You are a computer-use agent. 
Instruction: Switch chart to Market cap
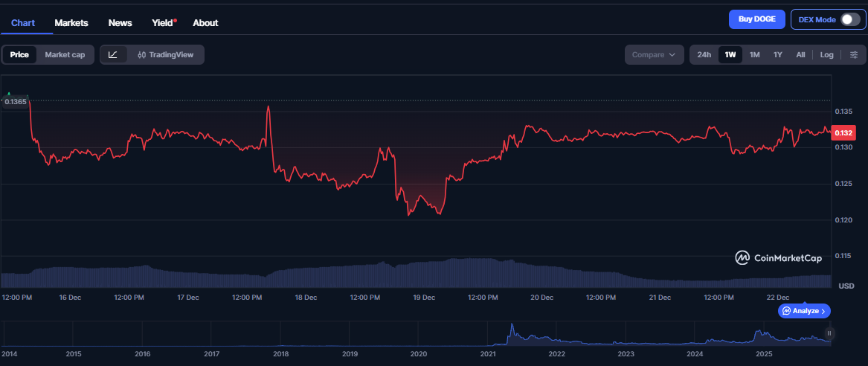click(65, 54)
